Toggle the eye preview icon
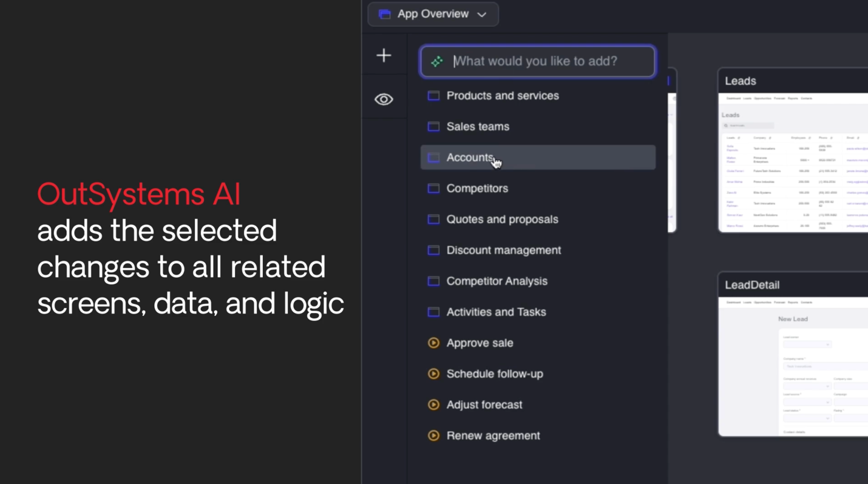The image size is (868, 484). click(x=384, y=99)
